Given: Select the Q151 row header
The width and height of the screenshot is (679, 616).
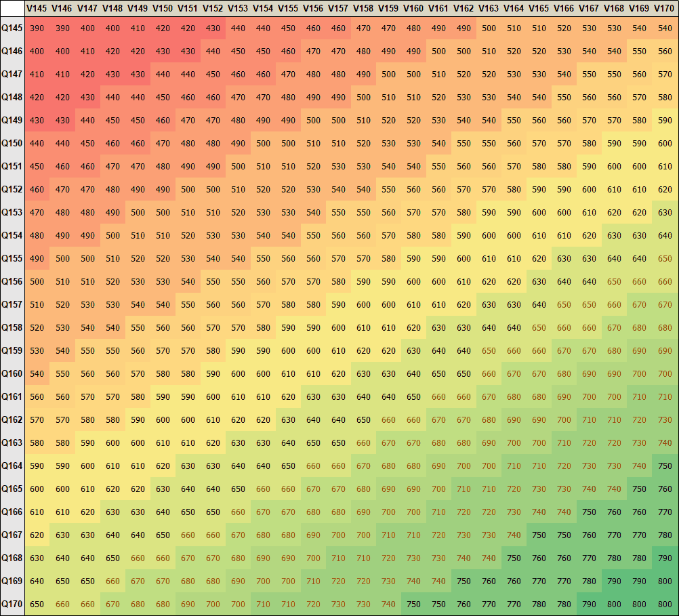Looking at the screenshot, I should pyautogui.click(x=12, y=166).
